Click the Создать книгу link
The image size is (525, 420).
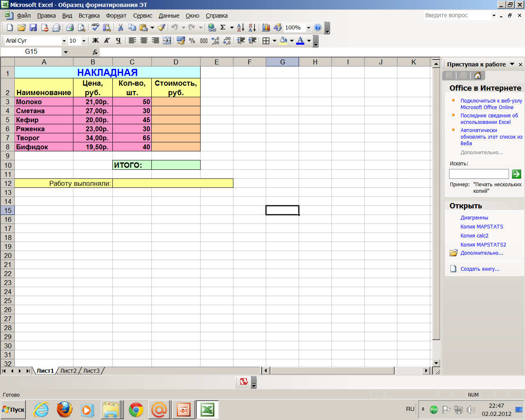pos(480,269)
